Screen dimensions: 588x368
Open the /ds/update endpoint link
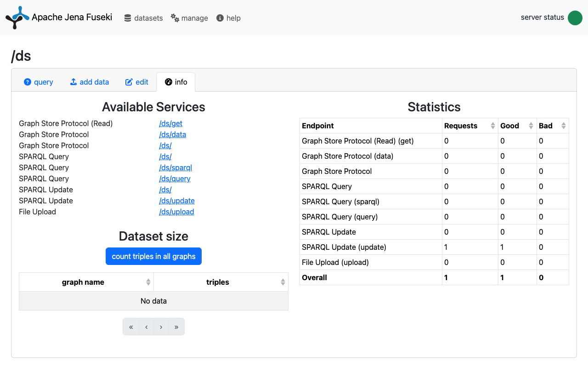(x=177, y=201)
